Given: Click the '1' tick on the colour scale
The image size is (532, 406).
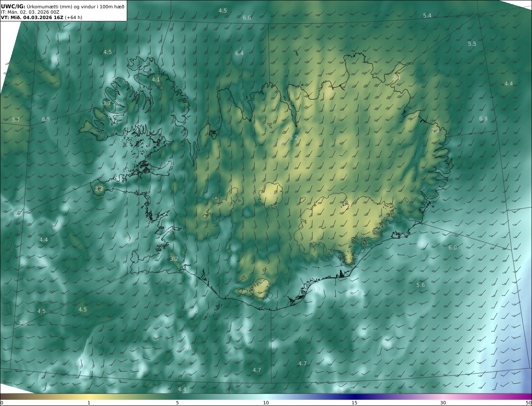Looking at the screenshot, I should 89,403.
